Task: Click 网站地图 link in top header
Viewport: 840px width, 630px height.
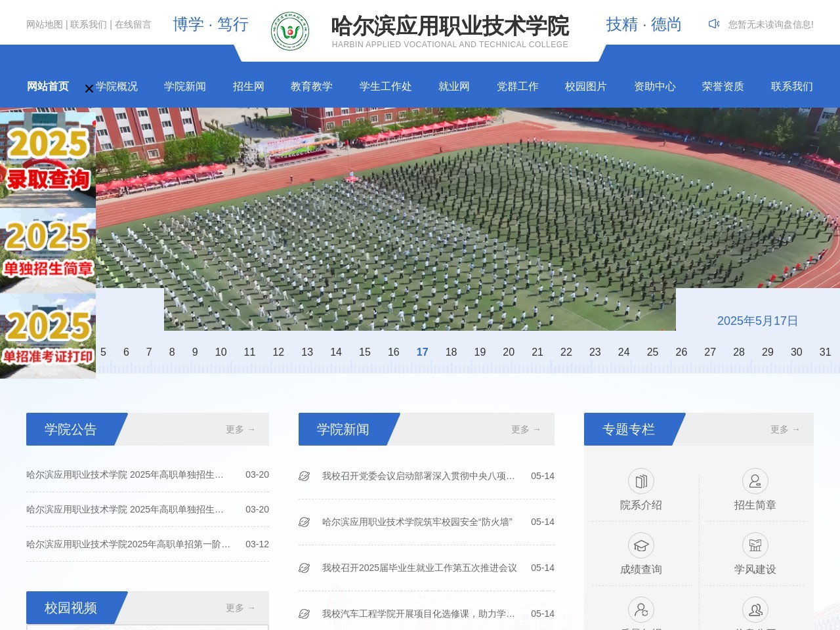Action: click(x=45, y=24)
